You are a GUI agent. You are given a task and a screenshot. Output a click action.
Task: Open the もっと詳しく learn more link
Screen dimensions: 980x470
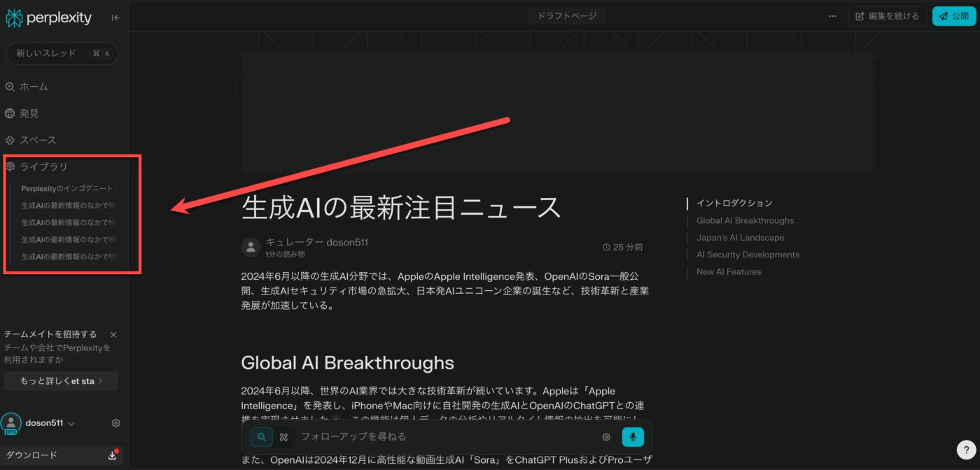click(x=61, y=381)
